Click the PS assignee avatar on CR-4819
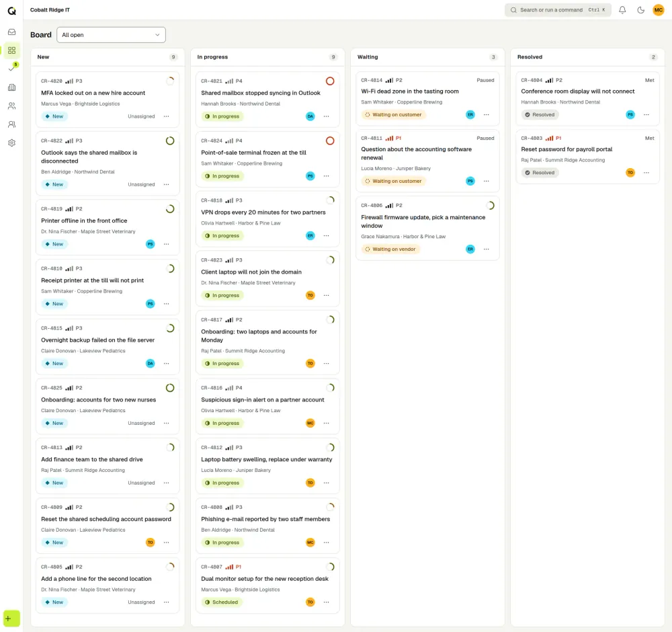Viewport: 672px width, 632px height. pos(150,244)
